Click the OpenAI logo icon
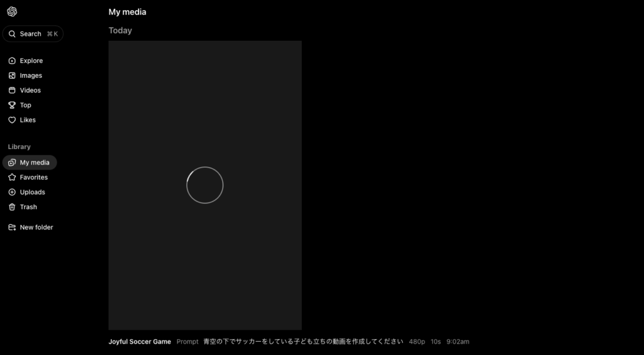This screenshot has height=355, width=644. [12, 11]
